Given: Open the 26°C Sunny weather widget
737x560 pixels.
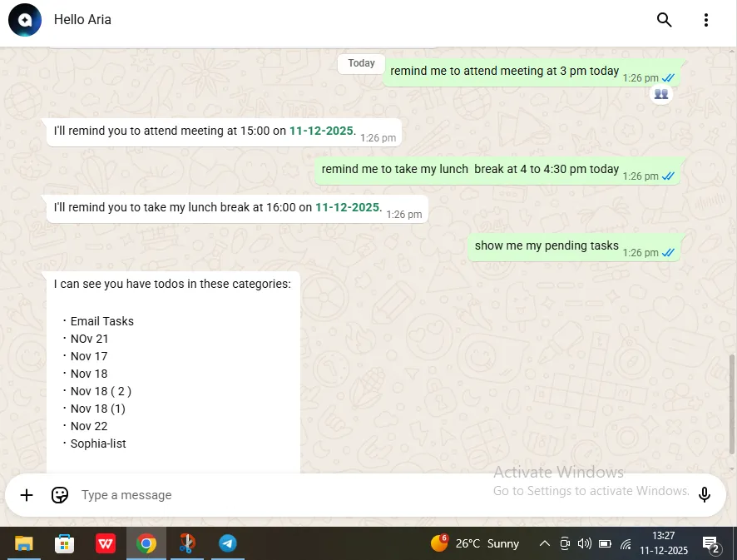Looking at the screenshot, I should (x=475, y=543).
